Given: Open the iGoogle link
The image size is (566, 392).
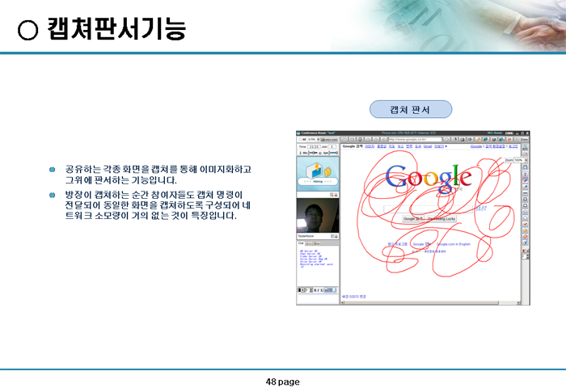Looking at the screenshot, I should point(476,146).
